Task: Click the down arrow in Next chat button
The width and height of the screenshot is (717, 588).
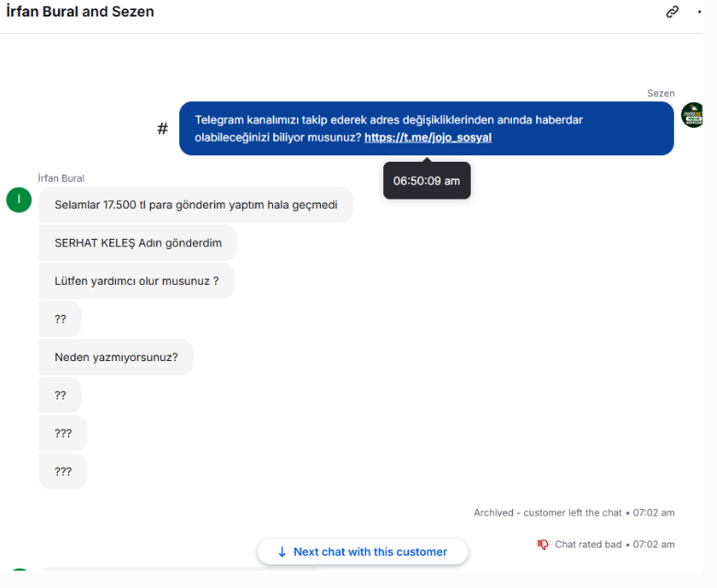Action: (x=282, y=552)
